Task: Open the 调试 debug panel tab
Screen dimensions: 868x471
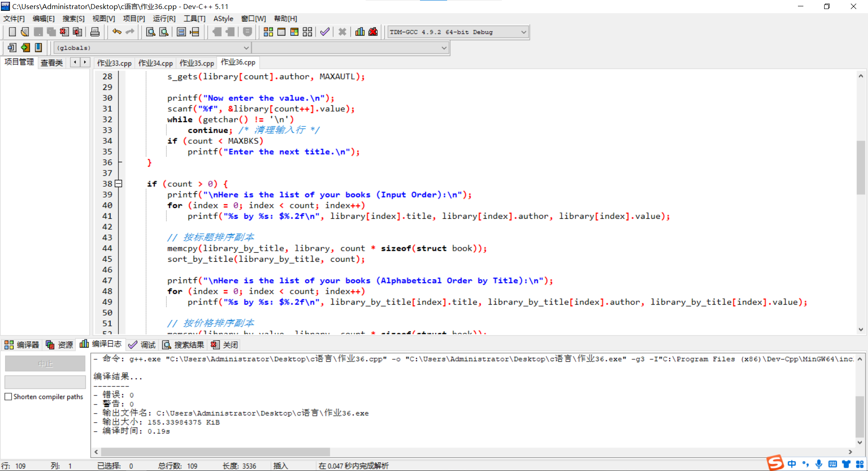Action: [142, 345]
